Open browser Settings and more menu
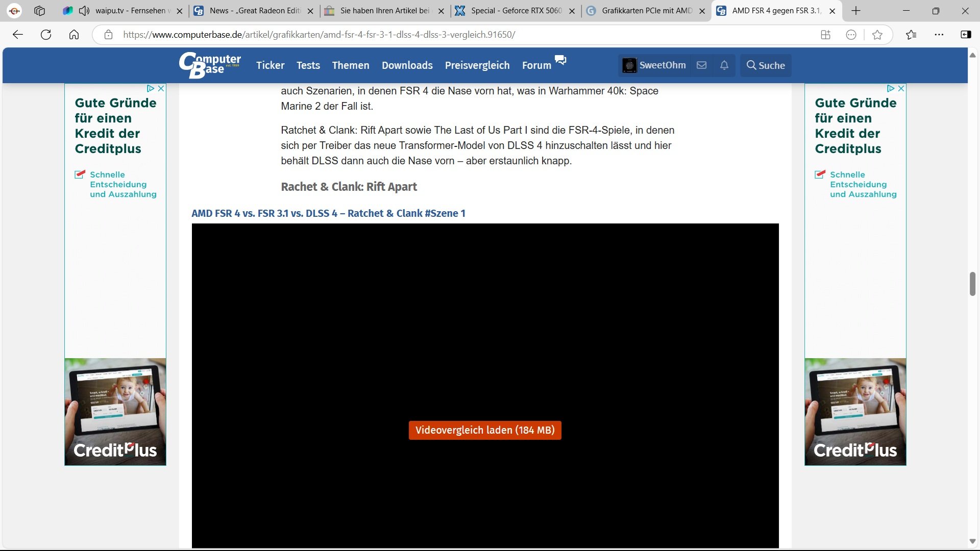Image resolution: width=980 pixels, height=551 pixels. click(939, 35)
